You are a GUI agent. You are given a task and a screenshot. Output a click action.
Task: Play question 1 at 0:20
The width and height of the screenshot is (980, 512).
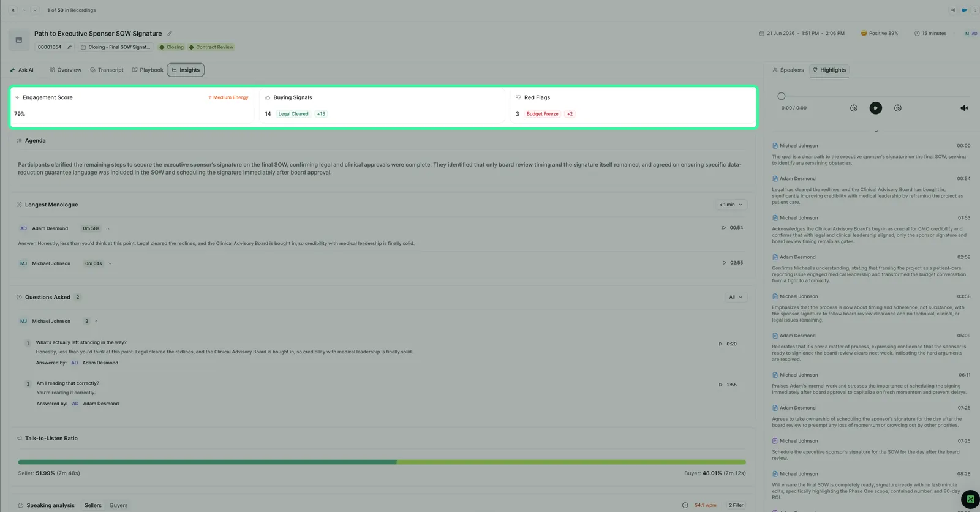728,345
